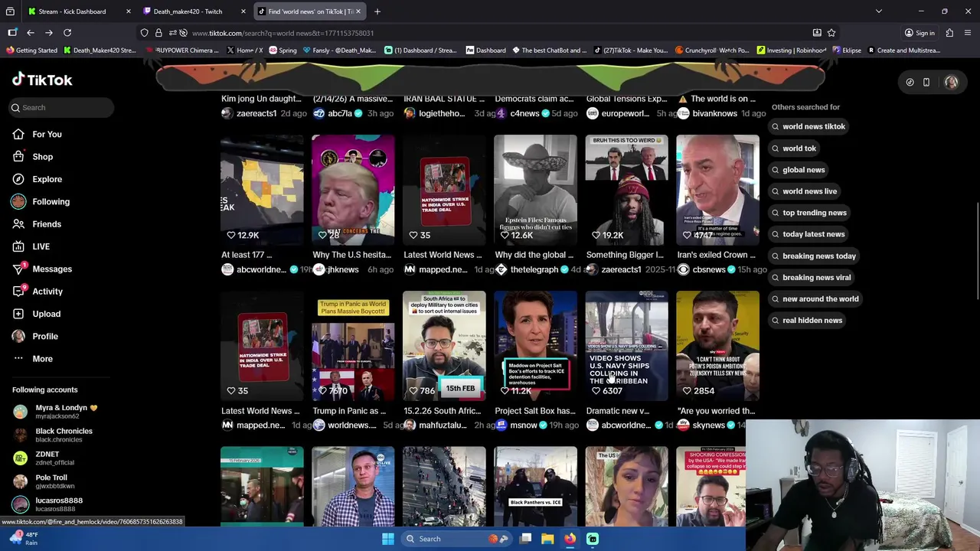
Task: Open the Activity notifications
Action: pyautogui.click(x=47, y=291)
